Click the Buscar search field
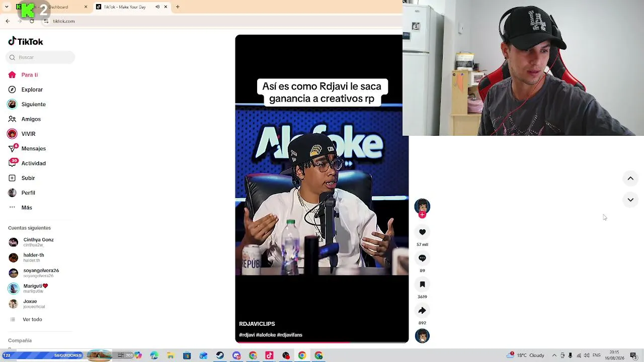The image size is (644, 362). tap(40, 57)
